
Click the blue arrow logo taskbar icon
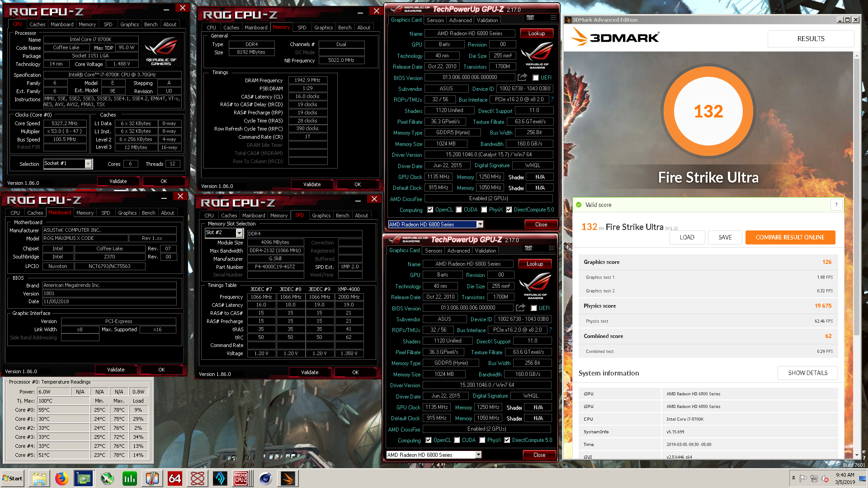point(220,479)
